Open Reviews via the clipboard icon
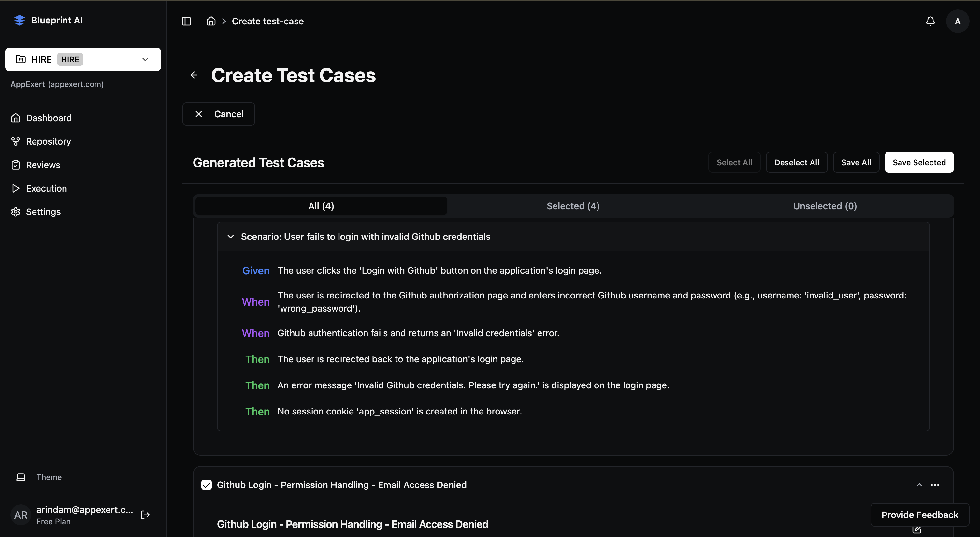Screen dimensions: 980x537 point(16,165)
